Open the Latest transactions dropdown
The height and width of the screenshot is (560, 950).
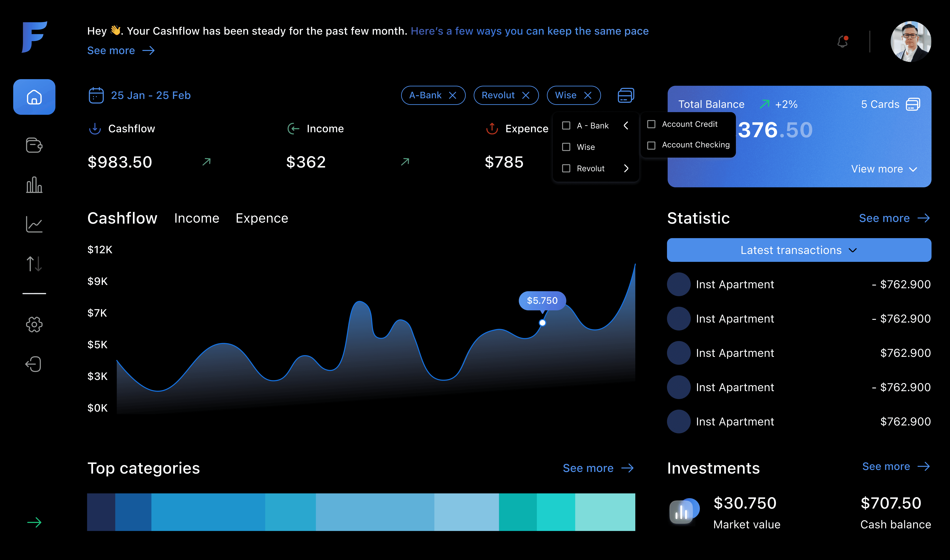798,250
